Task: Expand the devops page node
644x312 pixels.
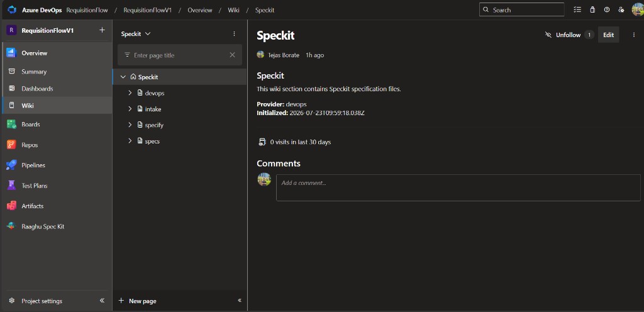Action: [130, 92]
